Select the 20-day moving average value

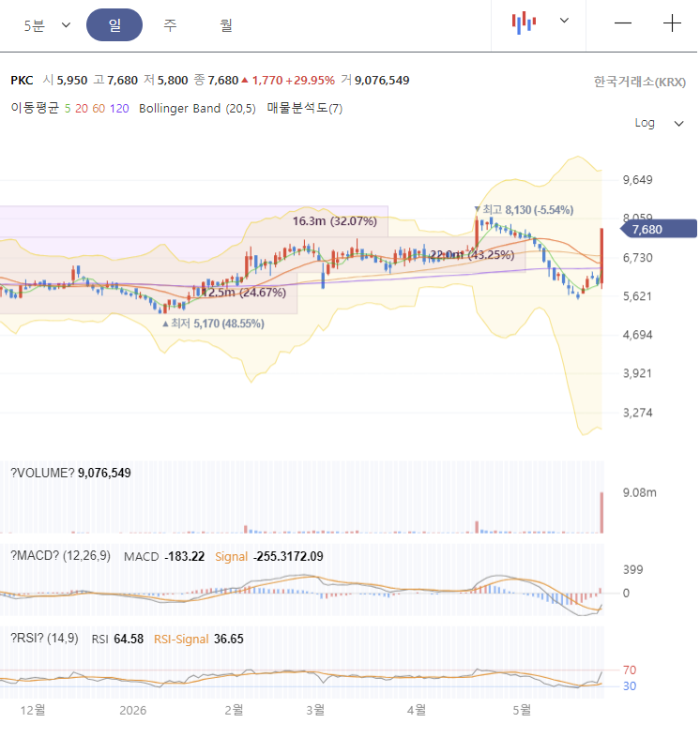pyautogui.click(x=82, y=109)
